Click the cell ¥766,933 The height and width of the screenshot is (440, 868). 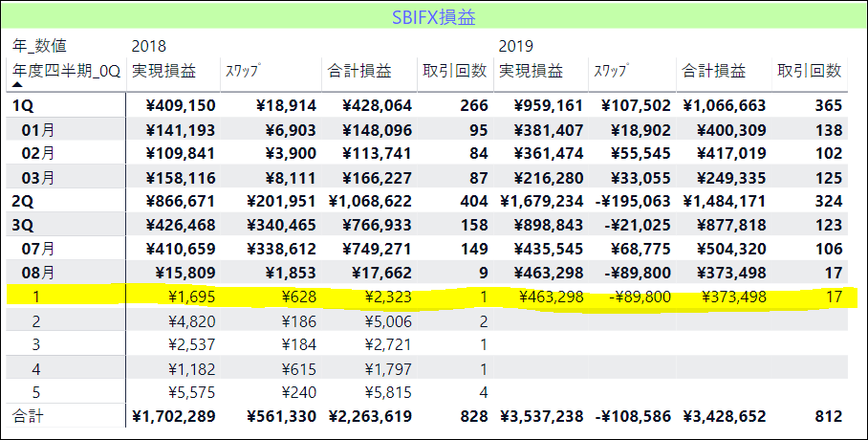(377, 225)
